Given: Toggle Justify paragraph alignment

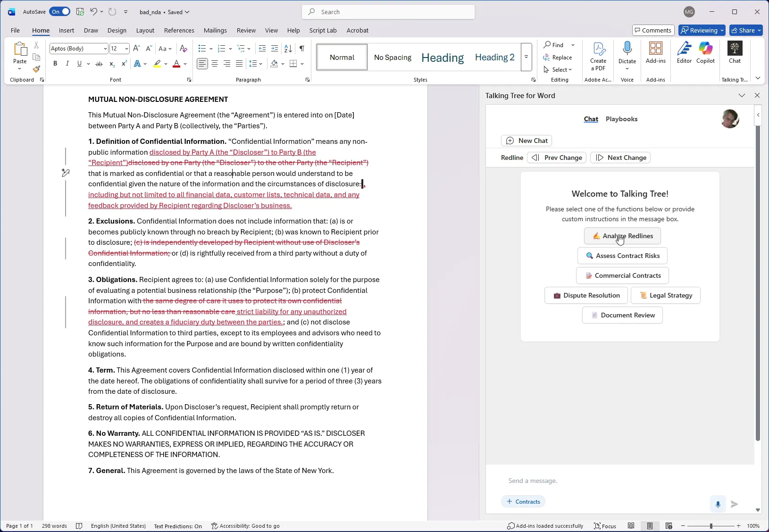Looking at the screenshot, I should pos(239,64).
